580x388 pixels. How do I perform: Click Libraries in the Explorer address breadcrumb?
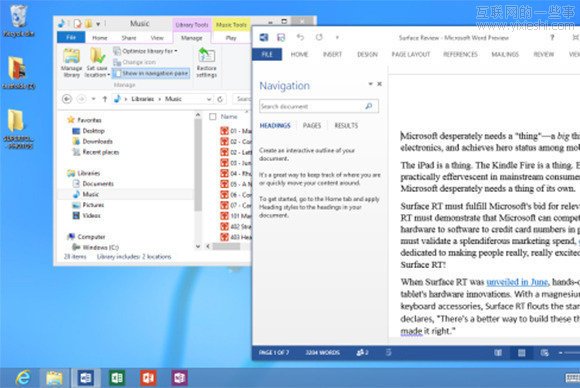[142, 99]
